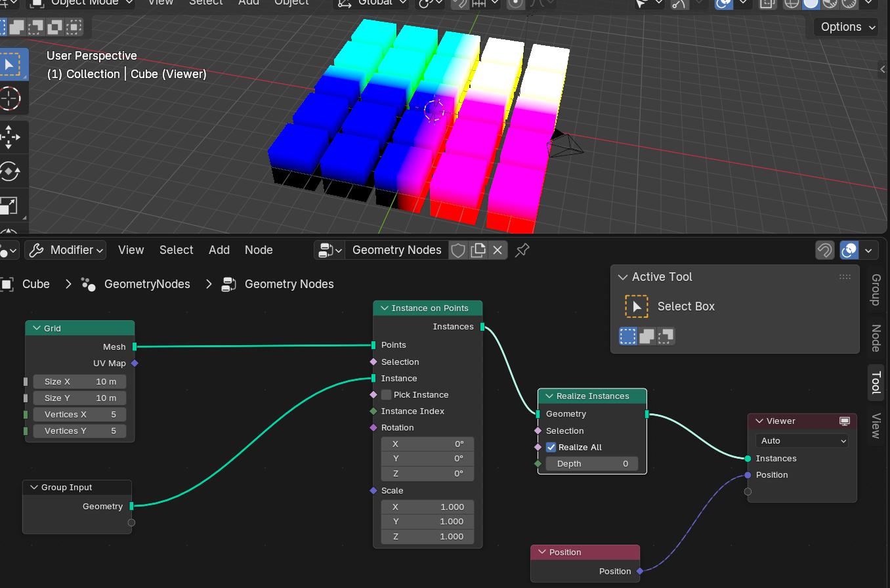Switch to View sidebar tab
This screenshot has height=588, width=890.
pos(876,426)
